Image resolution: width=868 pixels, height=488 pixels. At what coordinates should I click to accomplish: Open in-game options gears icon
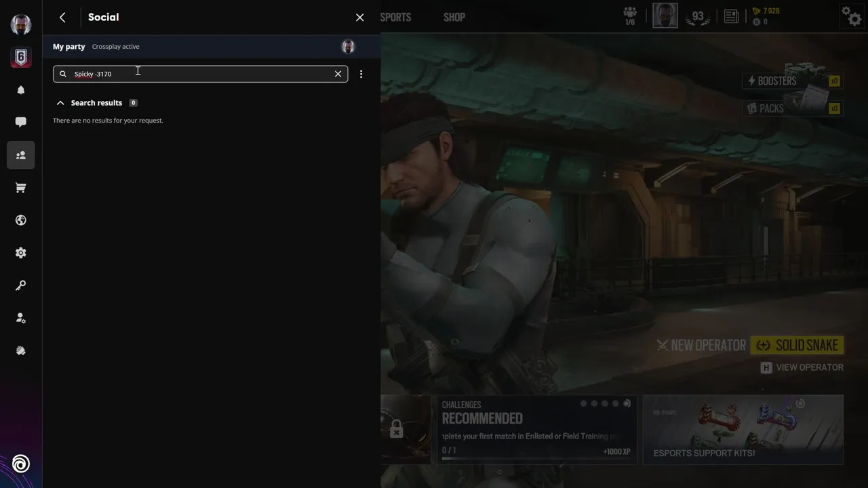point(851,16)
